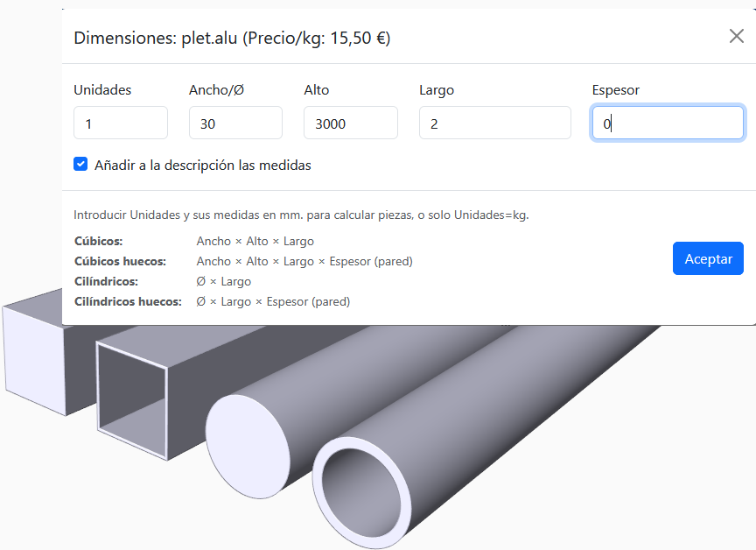Screen dimensions: 756x550
Task: Select the Alto input showing 3000
Action: tap(350, 123)
